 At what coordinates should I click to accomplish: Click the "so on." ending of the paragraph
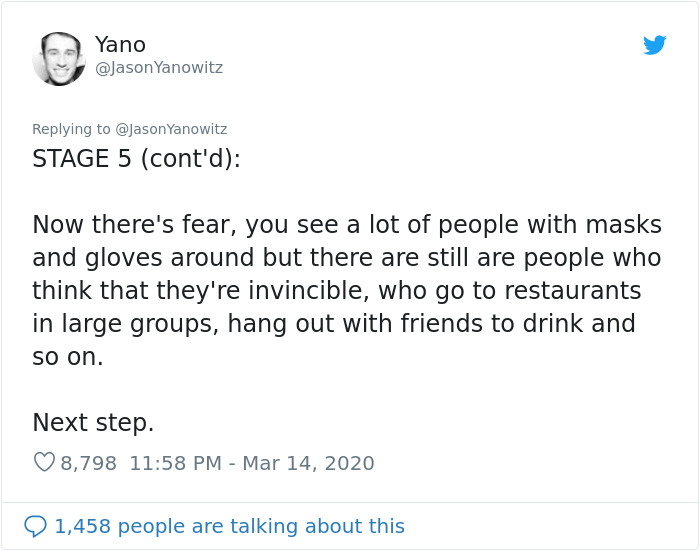[68, 357]
